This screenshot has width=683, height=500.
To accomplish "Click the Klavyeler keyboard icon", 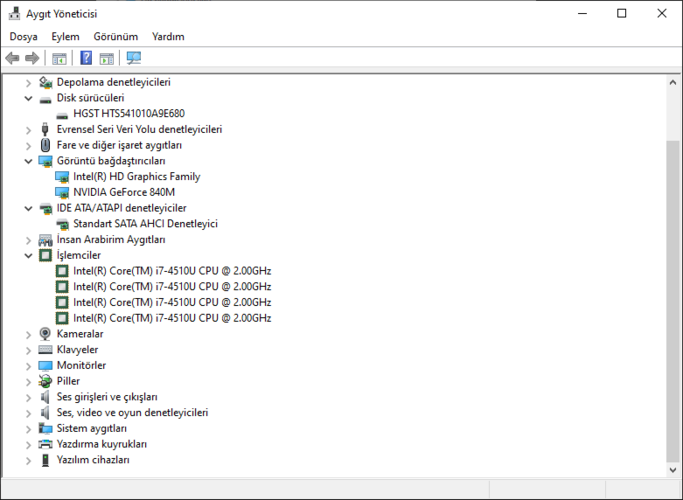I will (45, 349).
